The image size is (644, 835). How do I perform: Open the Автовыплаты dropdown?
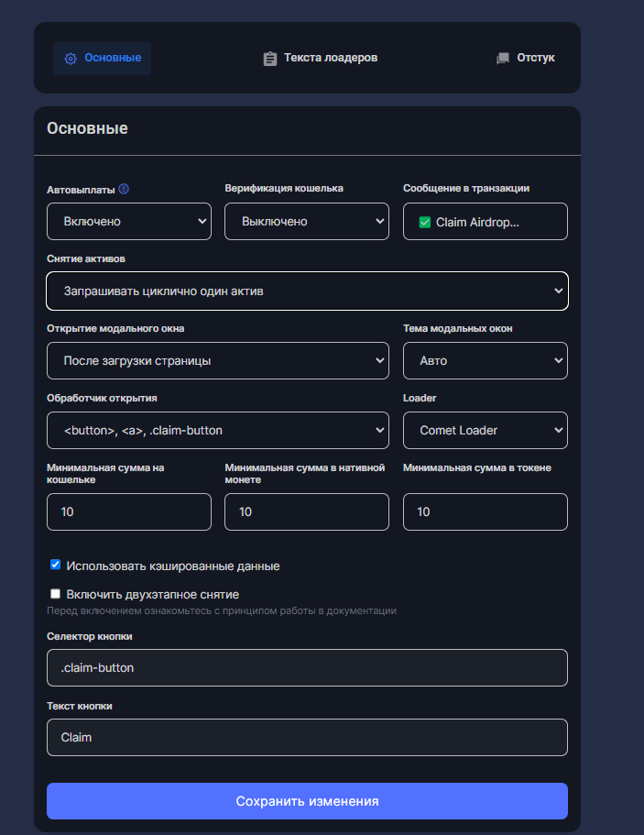(128, 222)
